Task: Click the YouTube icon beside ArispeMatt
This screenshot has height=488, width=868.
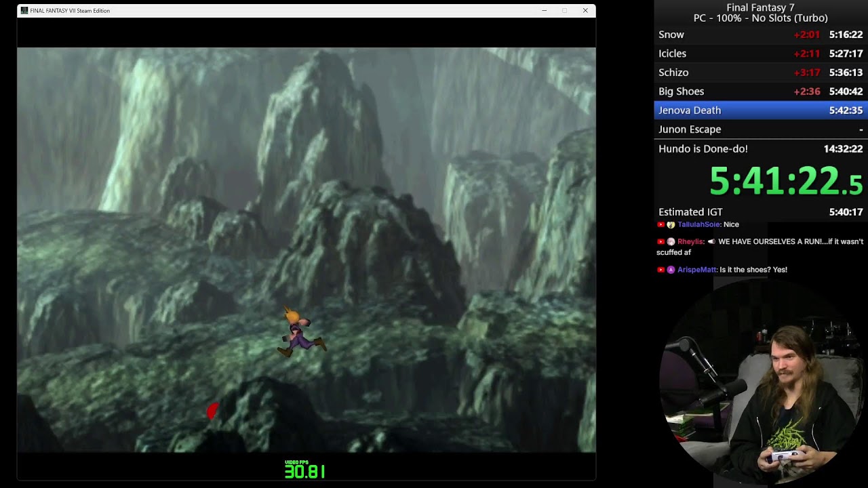Action: [661, 270]
